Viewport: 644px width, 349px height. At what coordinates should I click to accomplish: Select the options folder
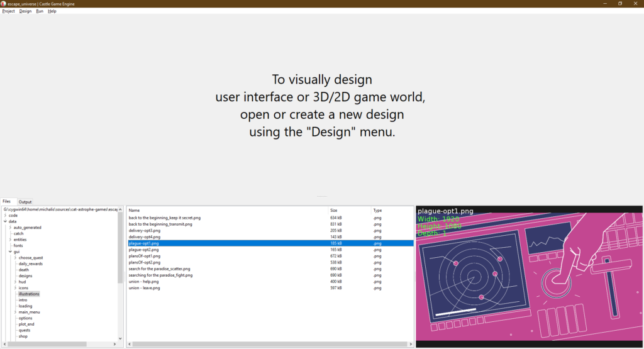tap(25, 318)
